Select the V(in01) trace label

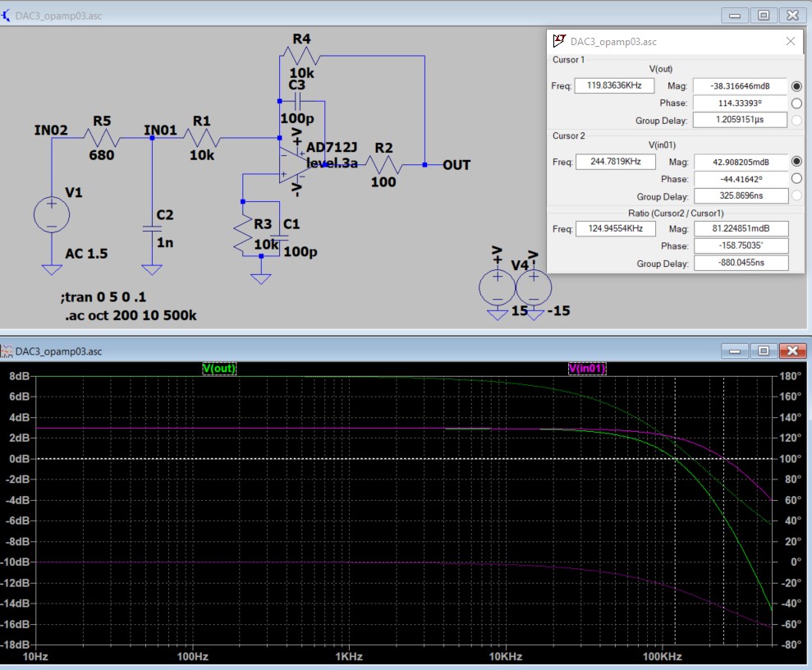pyautogui.click(x=587, y=368)
